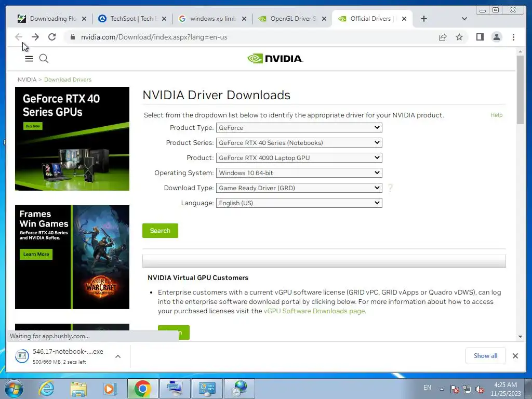Close the downloads bar

(x=515, y=355)
